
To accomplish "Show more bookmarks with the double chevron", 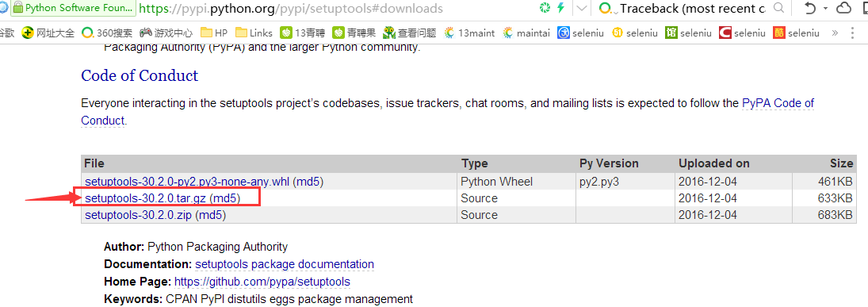I will [835, 33].
